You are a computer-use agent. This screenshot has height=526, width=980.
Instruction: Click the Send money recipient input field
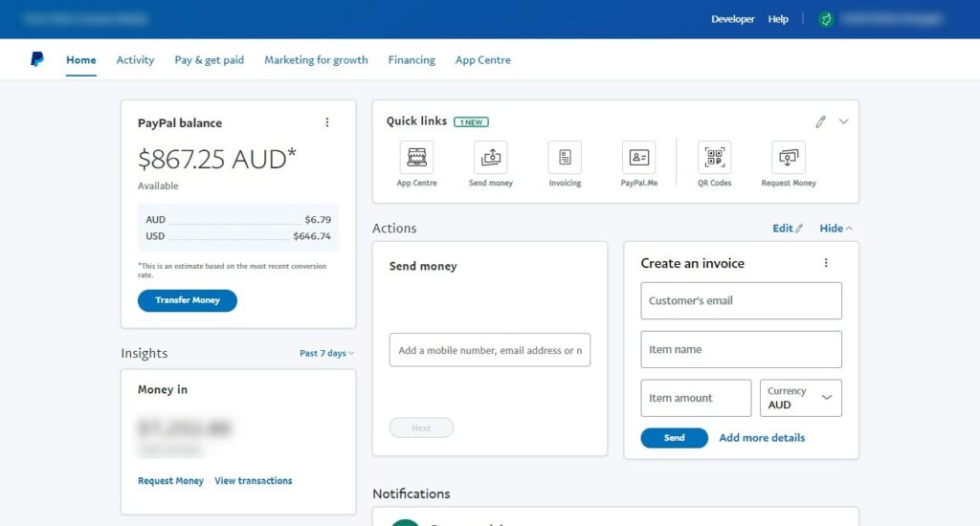(490, 350)
